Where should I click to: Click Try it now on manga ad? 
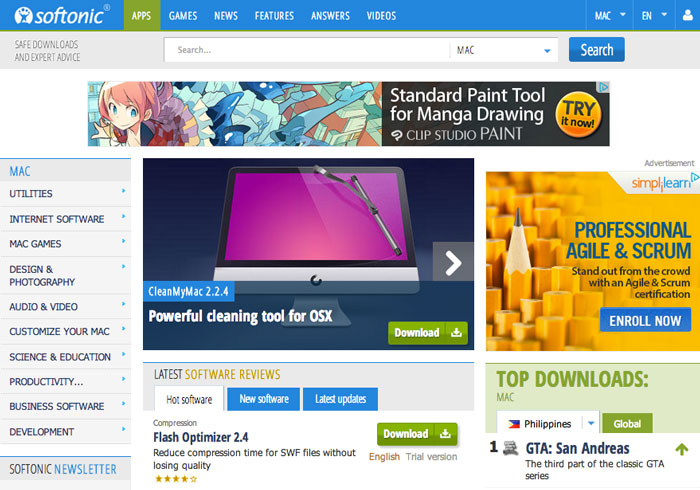[x=579, y=114]
